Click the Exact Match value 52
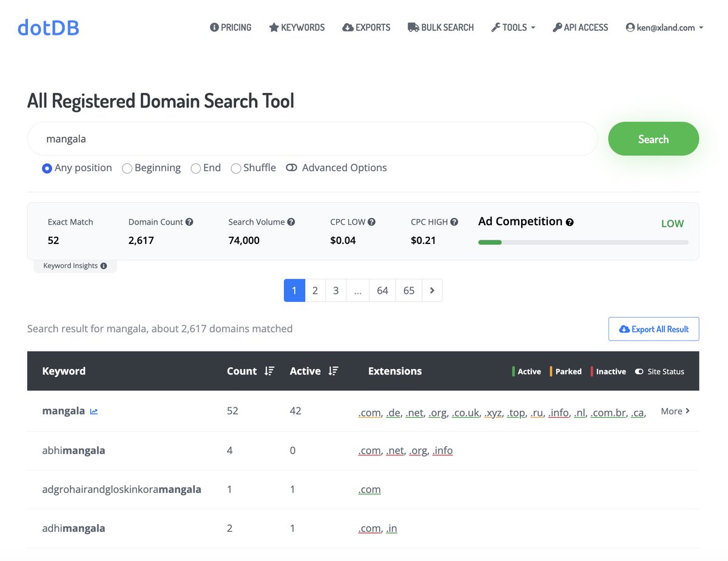This screenshot has height=561, width=728. 53,240
